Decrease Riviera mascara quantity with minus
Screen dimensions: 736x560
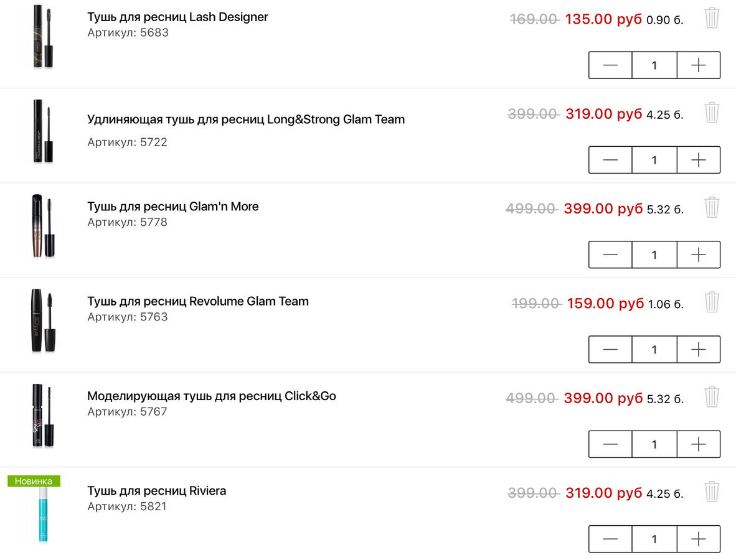[x=610, y=539]
